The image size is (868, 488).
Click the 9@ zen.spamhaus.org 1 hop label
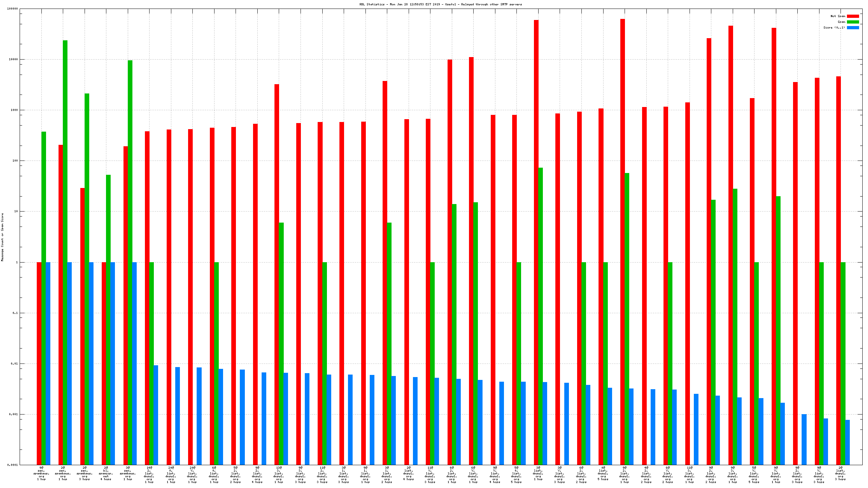click(x=41, y=473)
